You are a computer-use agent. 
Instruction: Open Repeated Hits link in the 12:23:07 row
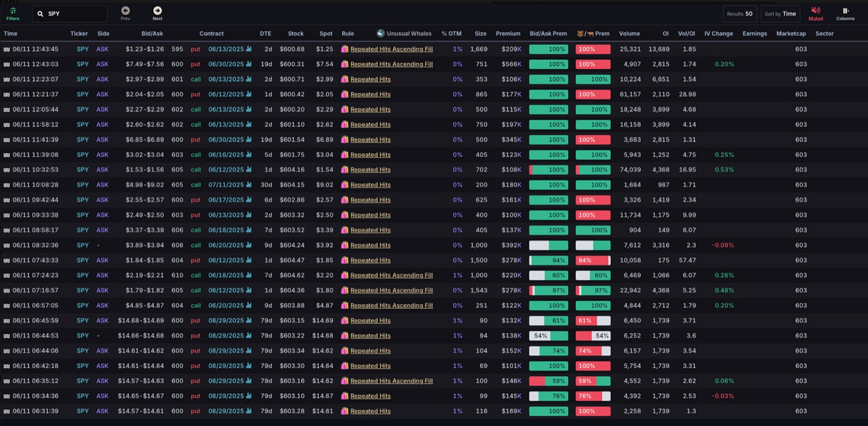pos(370,79)
